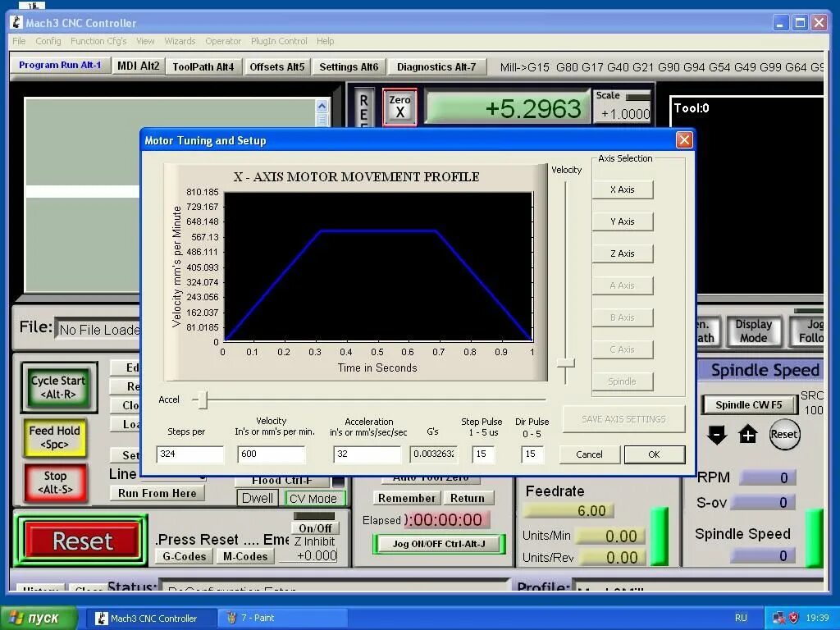Toggle the Display Mode button

[x=753, y=331]
